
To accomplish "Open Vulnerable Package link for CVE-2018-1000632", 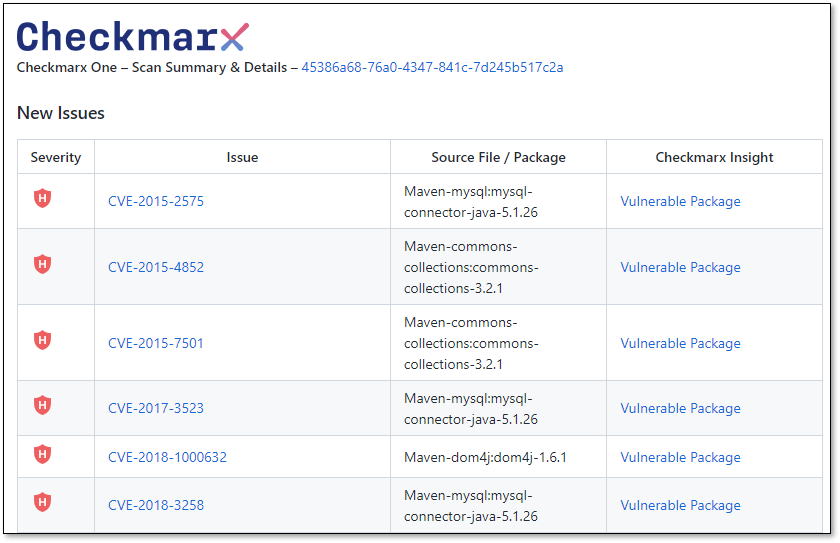I will (680, 457).
